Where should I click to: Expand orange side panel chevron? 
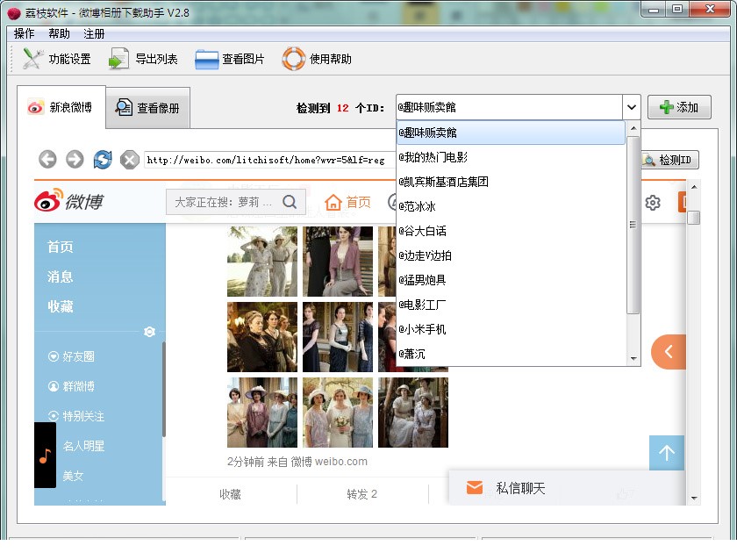[x=669, y=352]
